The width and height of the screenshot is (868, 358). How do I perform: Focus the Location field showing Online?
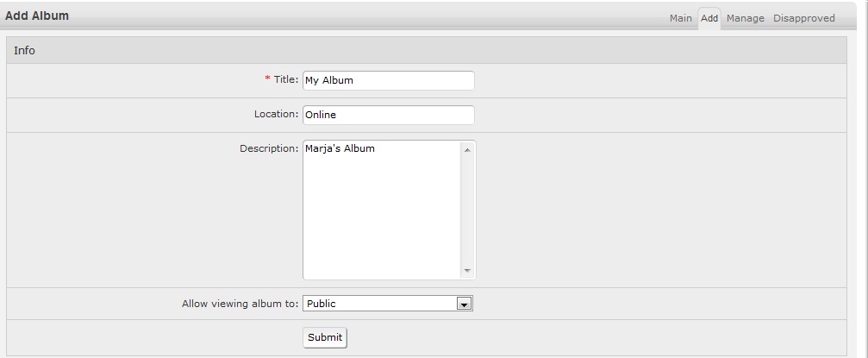(388, 115)
